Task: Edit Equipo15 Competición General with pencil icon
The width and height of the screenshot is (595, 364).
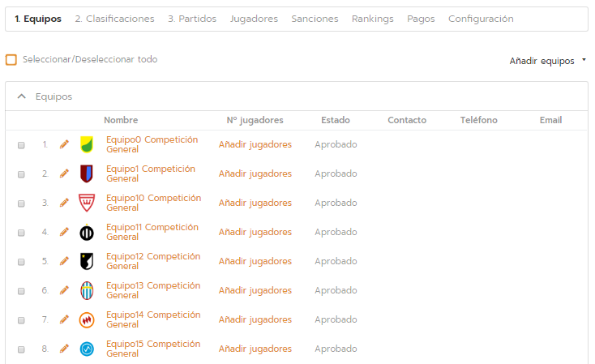Action: pyautogui.click(x=64, y=349)
